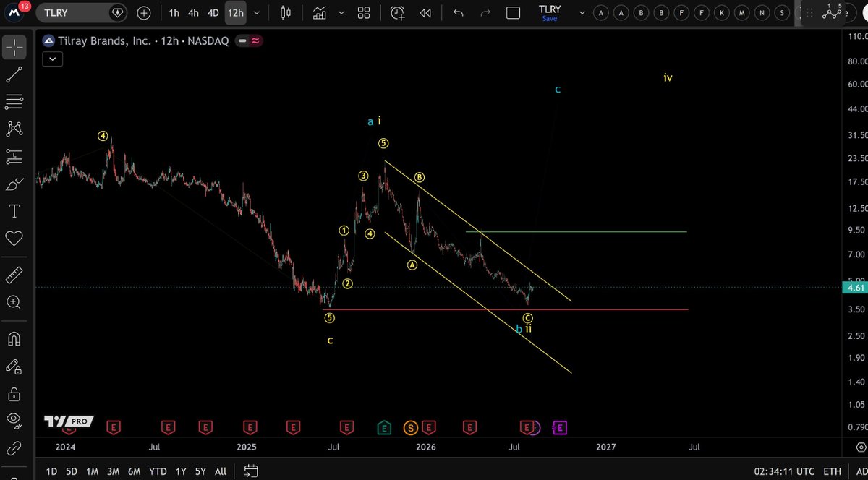Set range to 6M
This screenshot has width=868, height=480.
click(134, 471)
